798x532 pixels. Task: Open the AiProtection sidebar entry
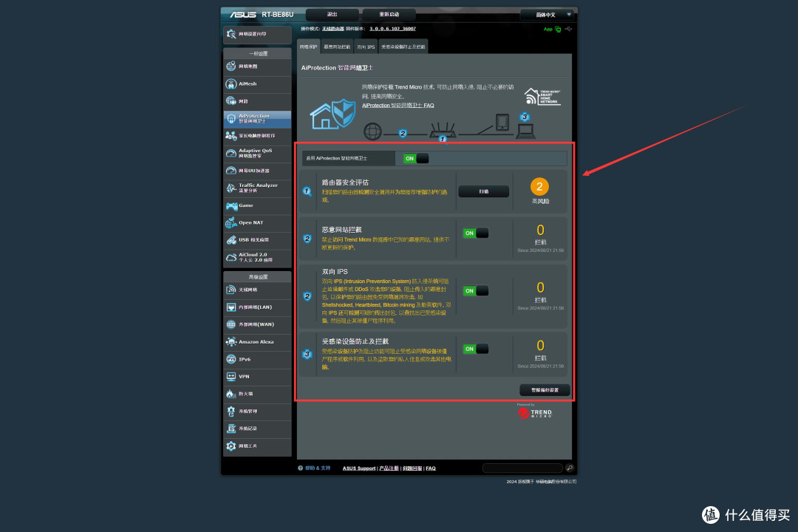[257, 119]
